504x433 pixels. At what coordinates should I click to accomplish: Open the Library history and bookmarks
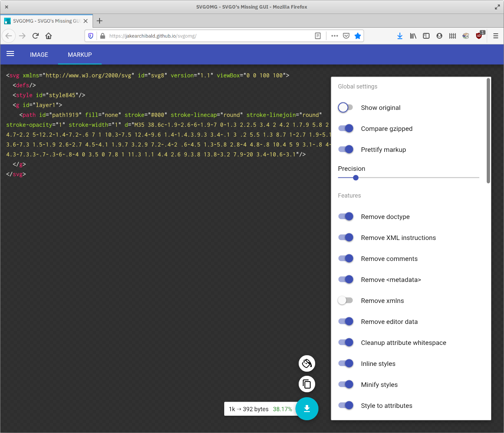point(413,36)
